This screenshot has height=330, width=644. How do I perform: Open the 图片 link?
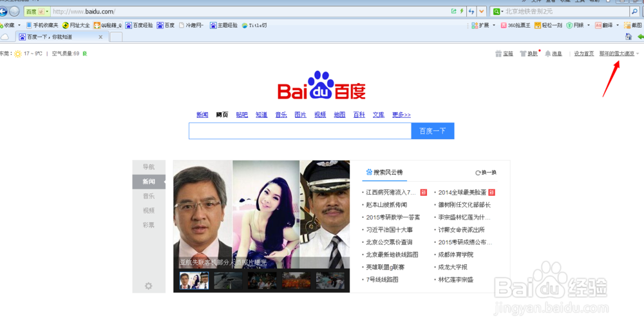(301, 115)
